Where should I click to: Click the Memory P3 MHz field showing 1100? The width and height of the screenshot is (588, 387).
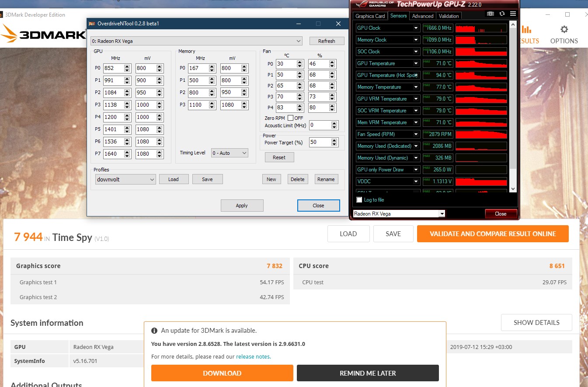click(x=198, y=105)
